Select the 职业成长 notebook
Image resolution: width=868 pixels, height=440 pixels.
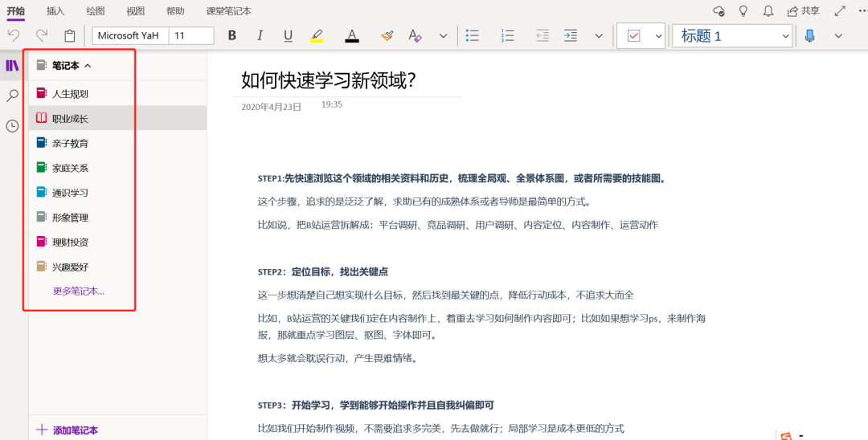coord(117,118)
